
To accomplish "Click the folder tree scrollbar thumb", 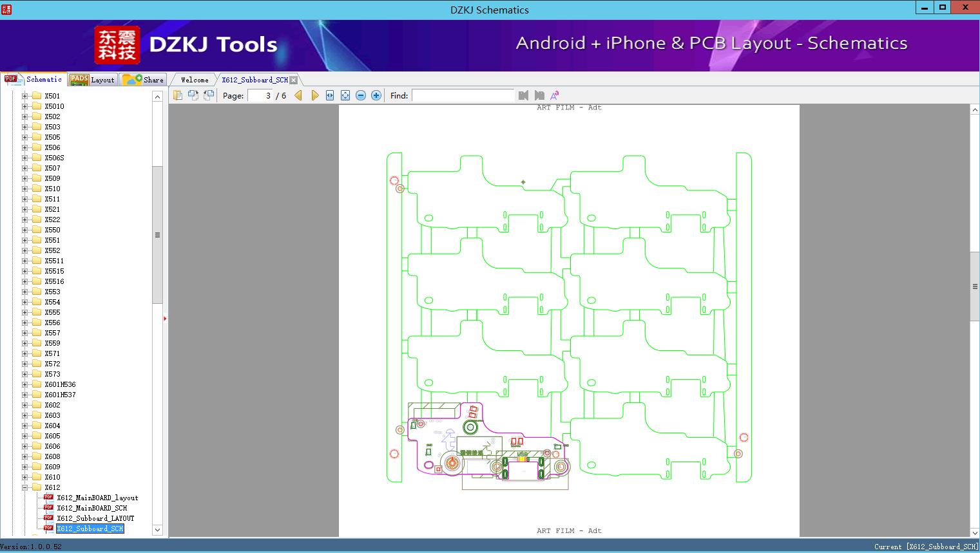I will pos(157,235).
